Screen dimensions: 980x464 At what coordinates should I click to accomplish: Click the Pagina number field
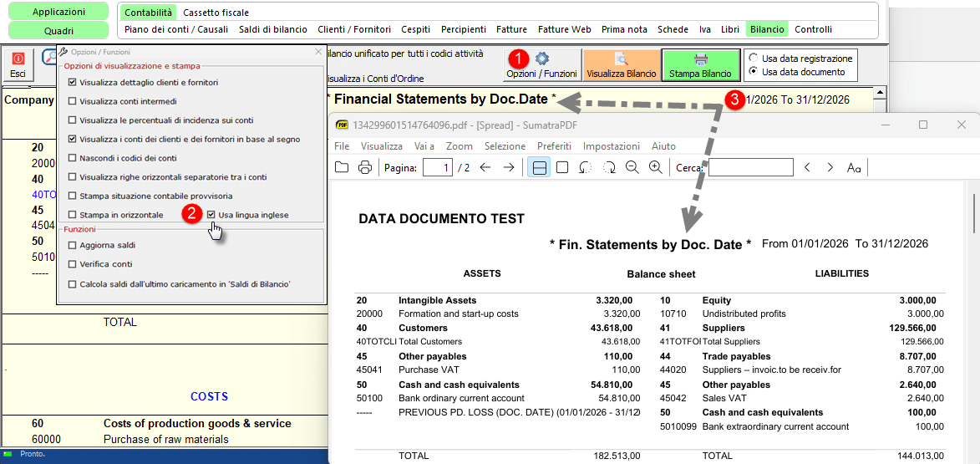pos(438,167)
